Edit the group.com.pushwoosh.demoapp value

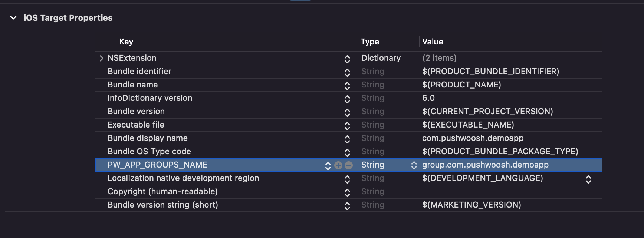click(x=485, y=165)
